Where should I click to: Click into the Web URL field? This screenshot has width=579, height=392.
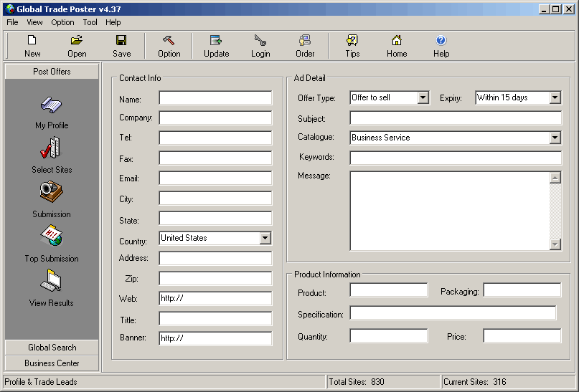216,298
